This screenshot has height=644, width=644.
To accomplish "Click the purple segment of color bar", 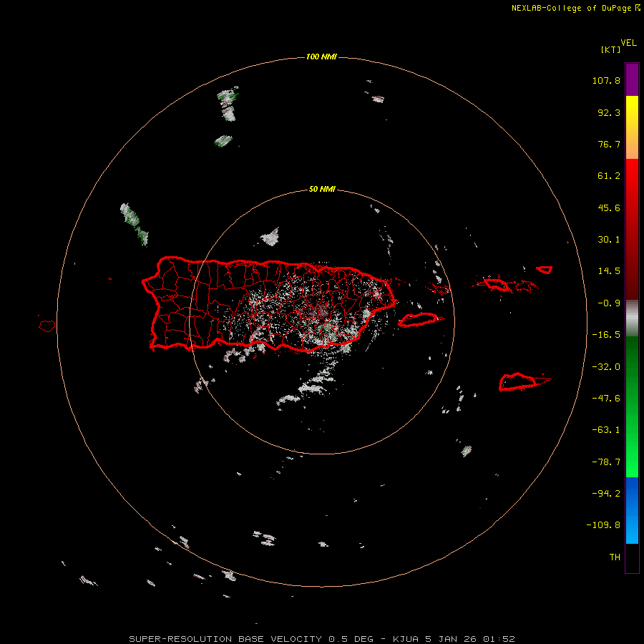I will click(x=632, y=79).
